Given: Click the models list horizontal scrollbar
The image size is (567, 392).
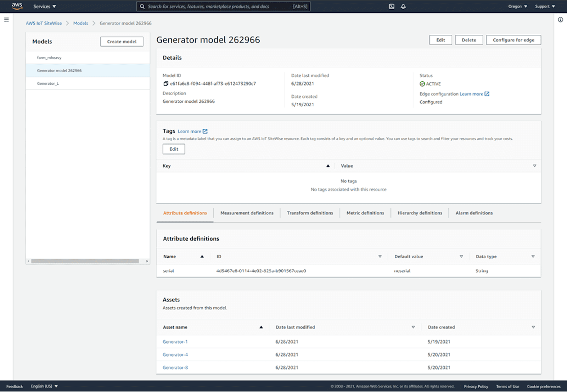Looking at the screenshot, I should pos(85,261).
